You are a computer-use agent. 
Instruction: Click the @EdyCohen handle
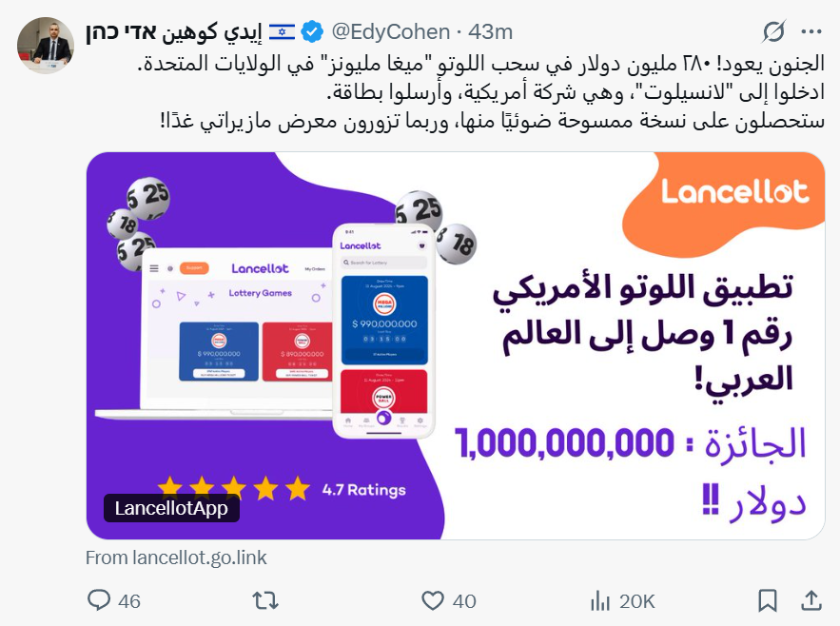coord(391,32)
